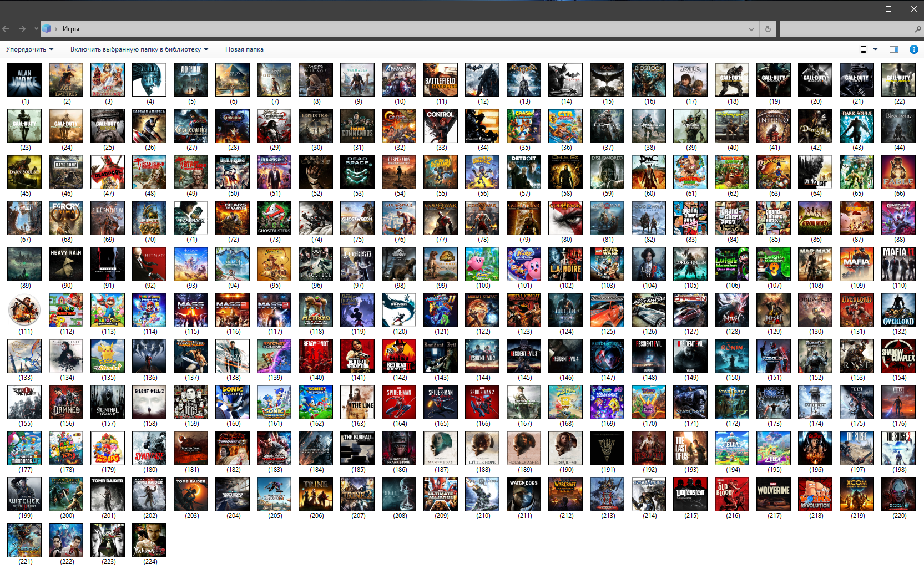Toggle the preview pane button
Viewport: 924px width, 569px height.
point(894,49)
